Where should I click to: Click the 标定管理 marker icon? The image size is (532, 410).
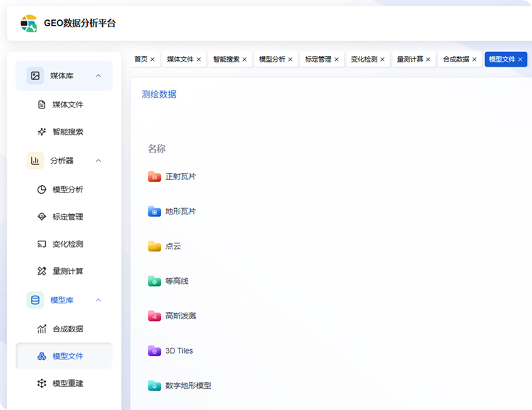(42, 217)
